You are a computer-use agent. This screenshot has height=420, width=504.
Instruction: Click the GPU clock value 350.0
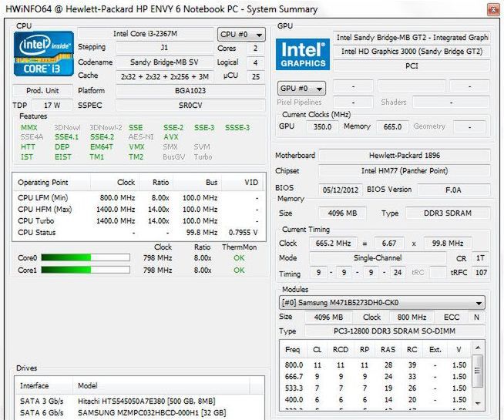(x=322, y=126)
